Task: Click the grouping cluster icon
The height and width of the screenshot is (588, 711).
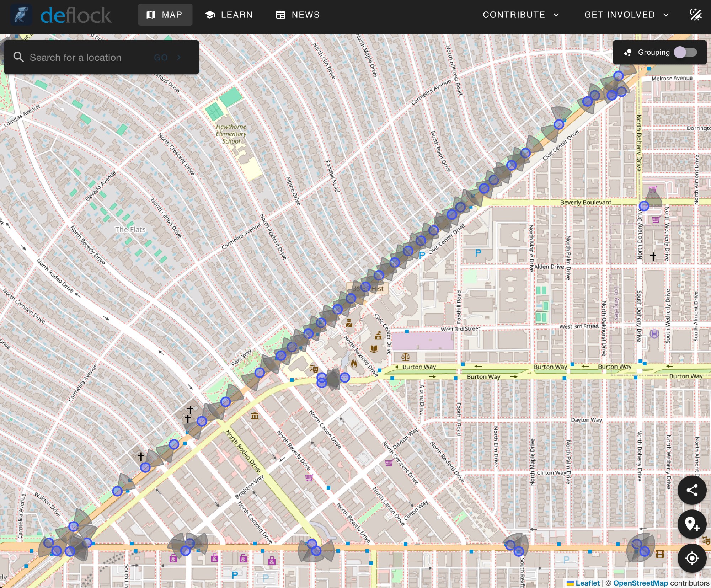Action: [x=628, y=53]
